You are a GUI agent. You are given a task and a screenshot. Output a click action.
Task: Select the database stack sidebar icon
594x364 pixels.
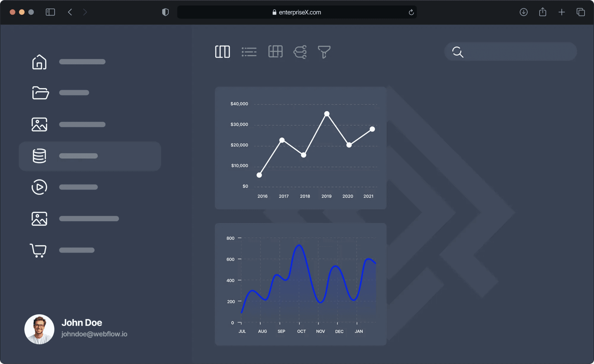tap(39, 156)
